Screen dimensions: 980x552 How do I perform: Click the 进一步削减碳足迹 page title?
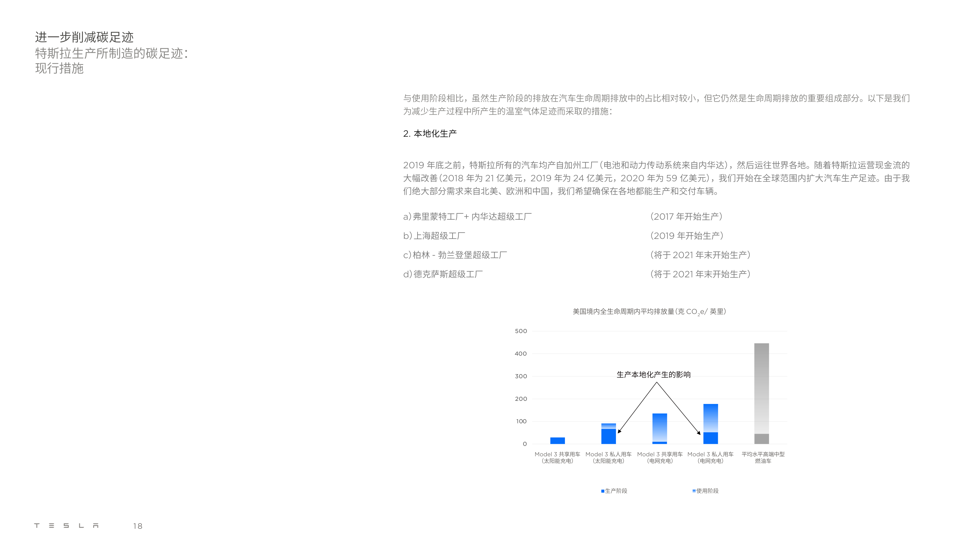pos(84,37)
